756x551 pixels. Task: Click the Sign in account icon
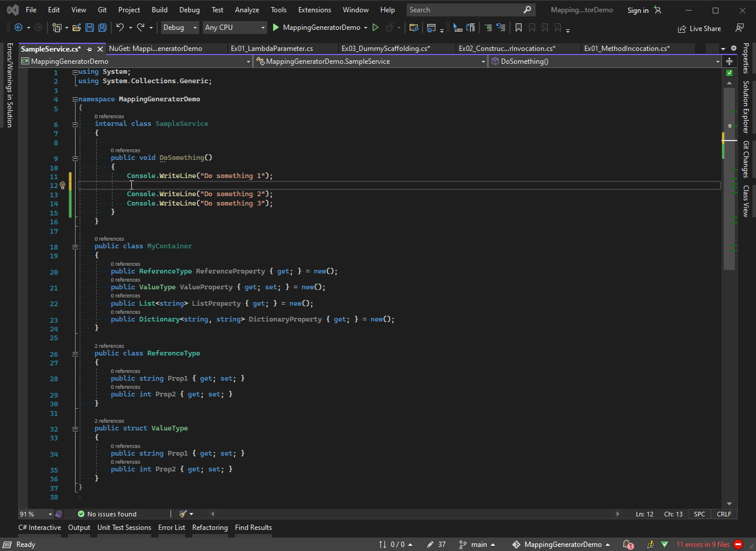(x=658, y=10)
